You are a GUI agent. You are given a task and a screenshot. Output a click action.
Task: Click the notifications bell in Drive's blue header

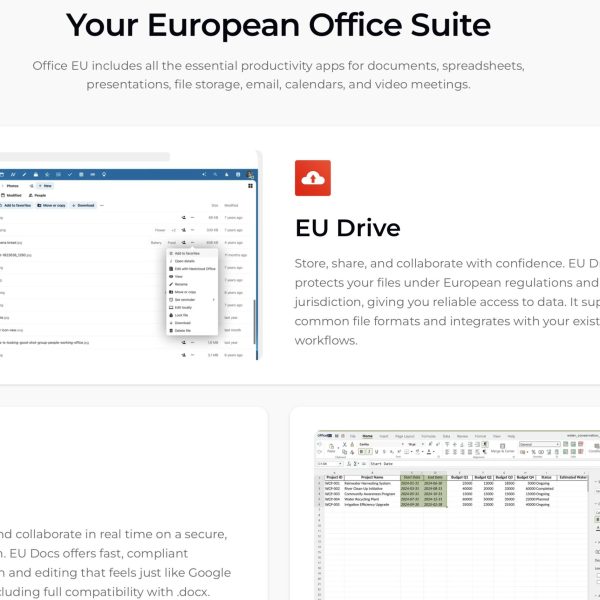[x=227, y=174]
